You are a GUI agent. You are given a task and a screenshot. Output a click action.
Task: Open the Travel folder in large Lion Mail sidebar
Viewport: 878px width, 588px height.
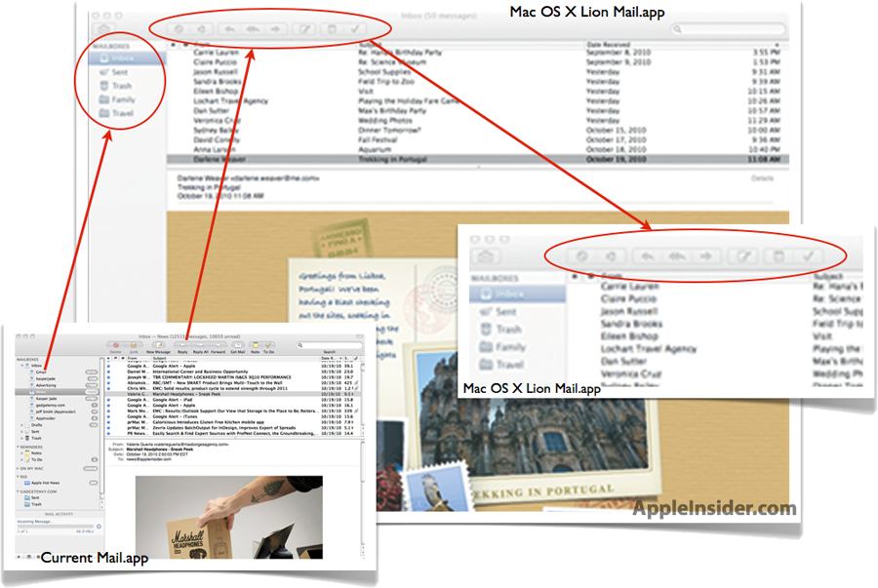point(116,113)
